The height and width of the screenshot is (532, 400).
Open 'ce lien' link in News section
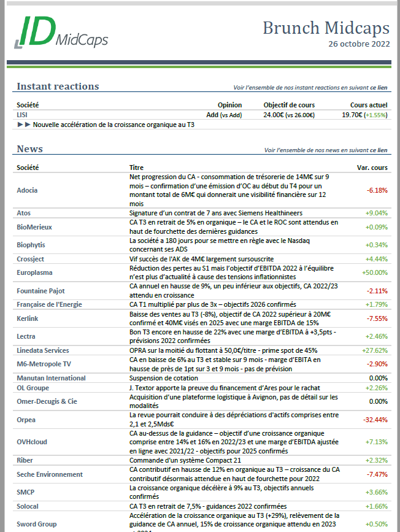pos(379,150)
